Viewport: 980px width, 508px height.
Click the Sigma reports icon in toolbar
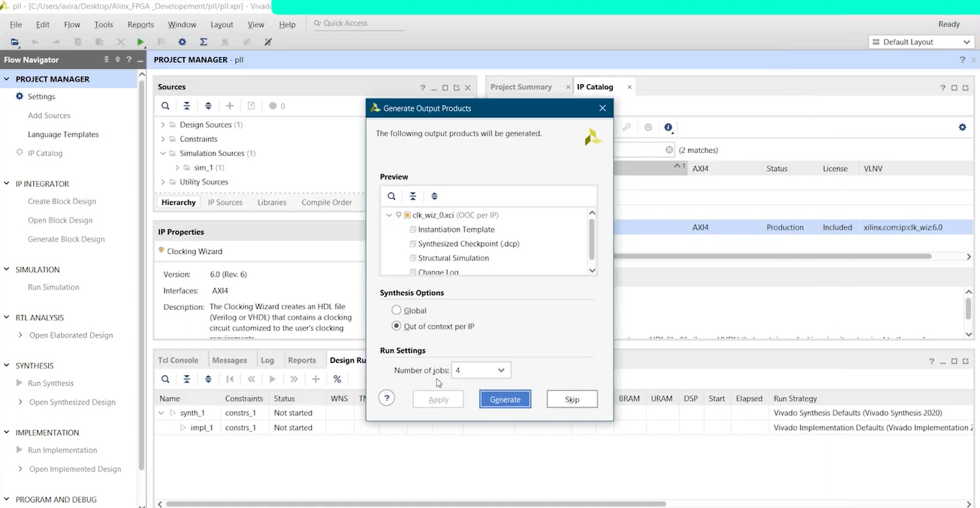point(204,42)
